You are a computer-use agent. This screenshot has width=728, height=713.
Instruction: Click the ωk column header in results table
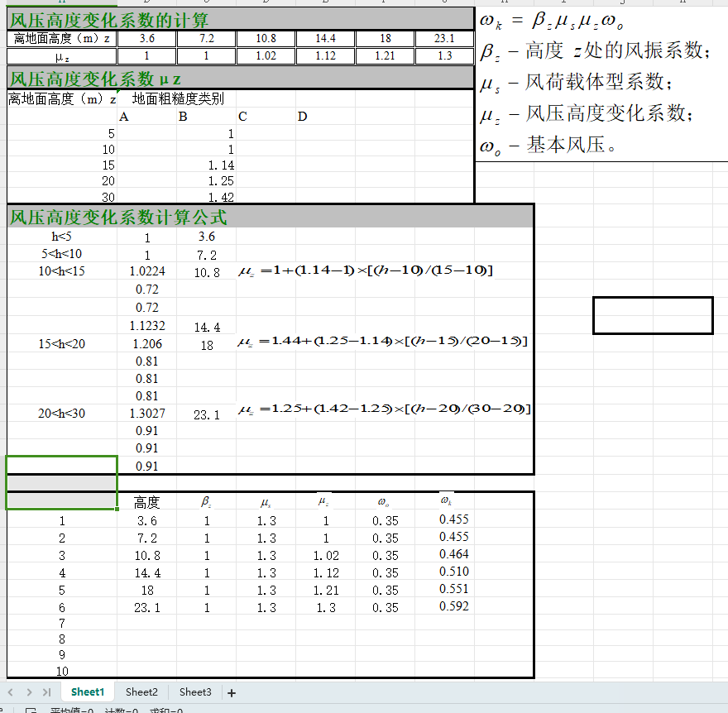click(x=446, y=500)
